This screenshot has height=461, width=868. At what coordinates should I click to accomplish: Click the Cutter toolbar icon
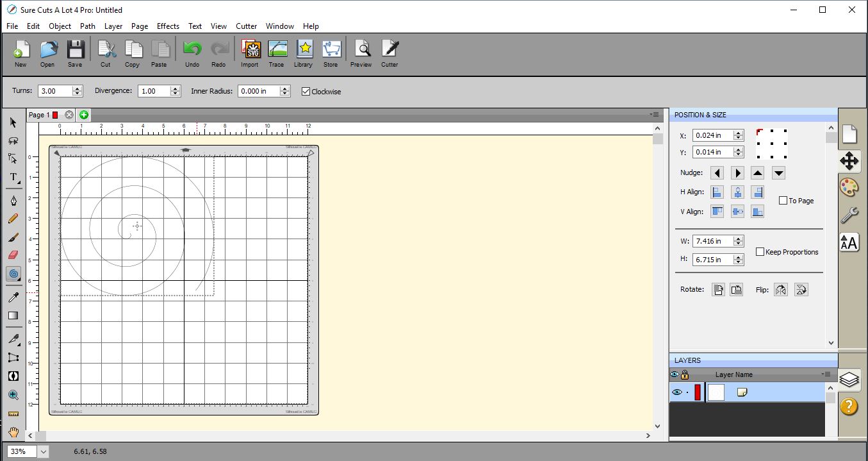pos(389,49)
